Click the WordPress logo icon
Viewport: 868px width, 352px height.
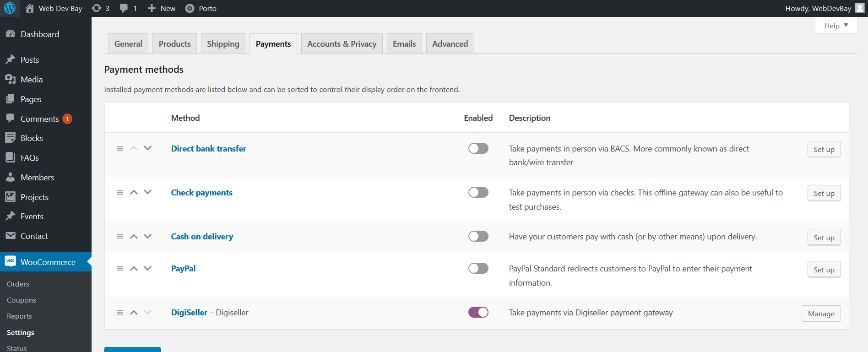[10, 8]
